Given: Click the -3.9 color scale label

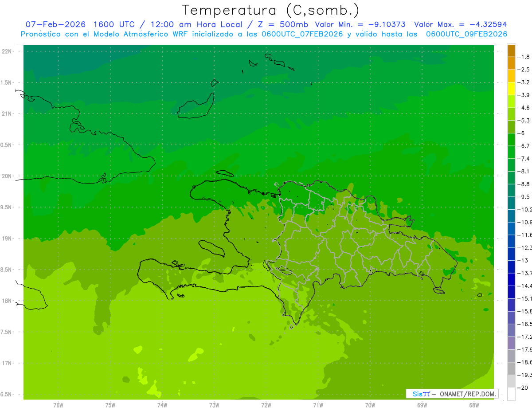Looking at the screenshot, I should pos(524,95).
